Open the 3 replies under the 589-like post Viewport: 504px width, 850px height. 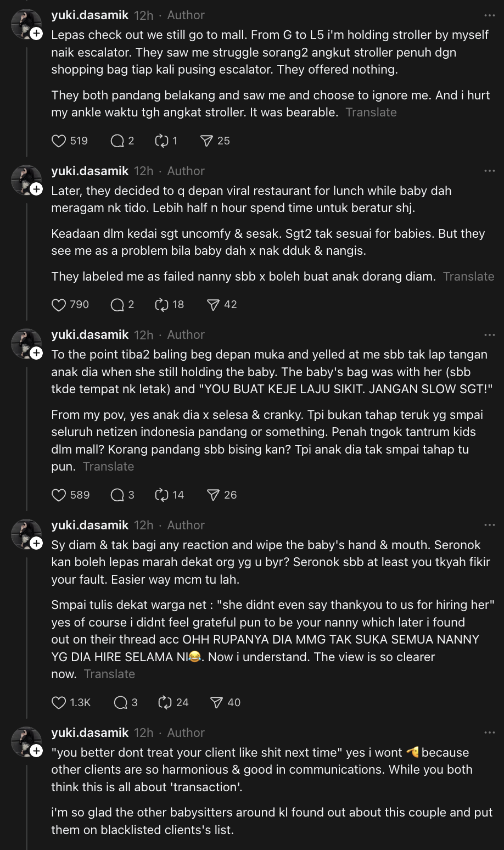[117, 495]
